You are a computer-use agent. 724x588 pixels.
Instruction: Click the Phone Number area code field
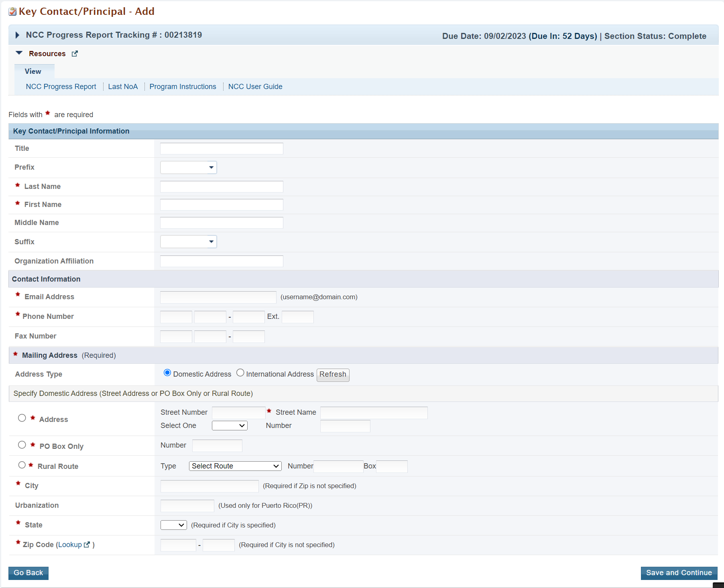[176, 317]
